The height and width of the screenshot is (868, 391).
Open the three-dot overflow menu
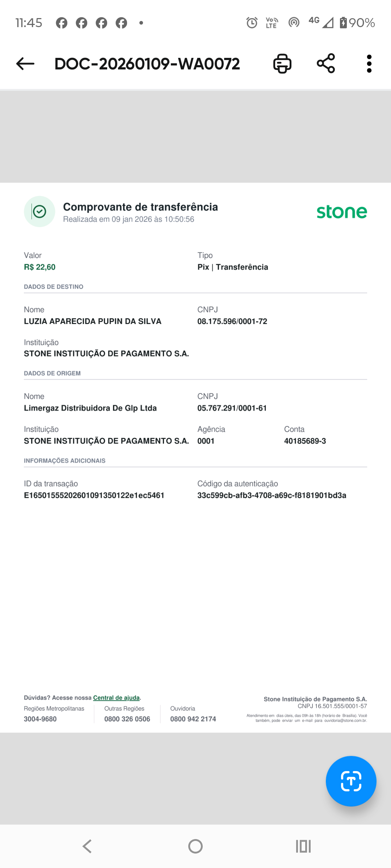(x=369, y=64)
